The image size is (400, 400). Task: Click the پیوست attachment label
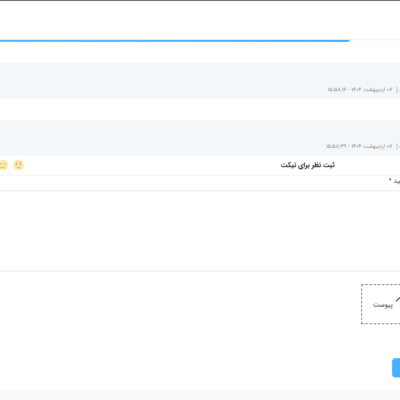point(383,305)
